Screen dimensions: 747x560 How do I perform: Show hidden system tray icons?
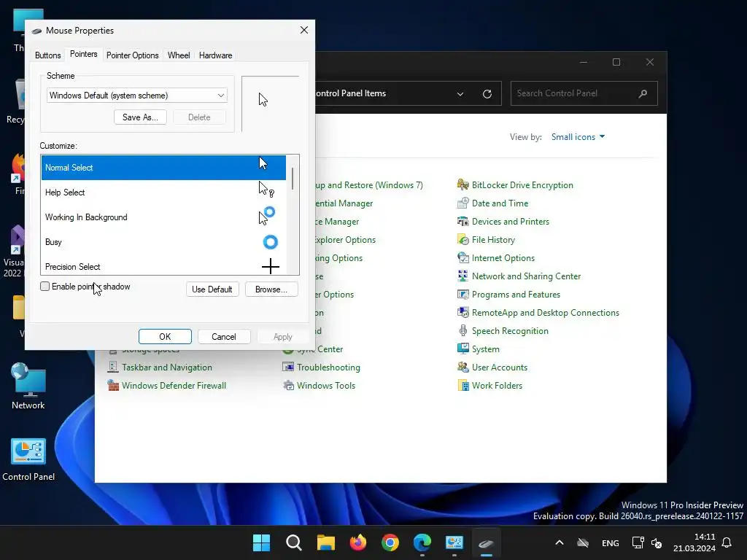(560, 542)
